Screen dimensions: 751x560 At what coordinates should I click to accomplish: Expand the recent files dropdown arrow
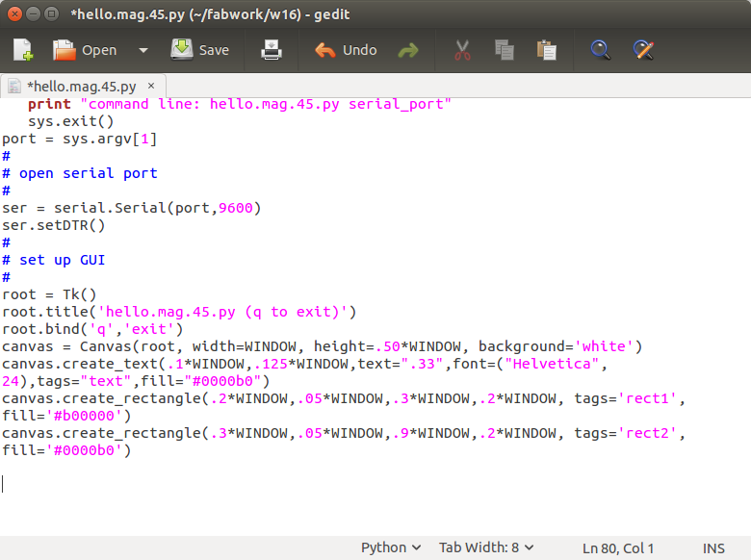(143, 50)
